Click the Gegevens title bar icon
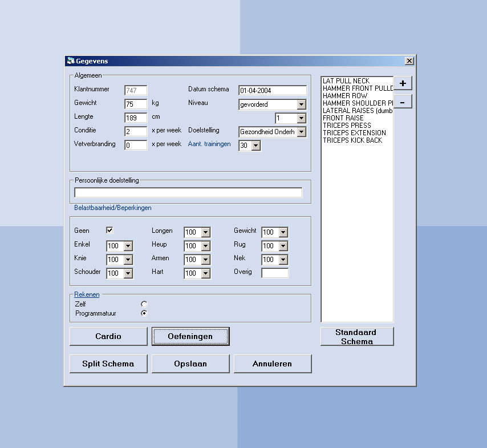This screenshot has height=448, width=487. [70, 61]
